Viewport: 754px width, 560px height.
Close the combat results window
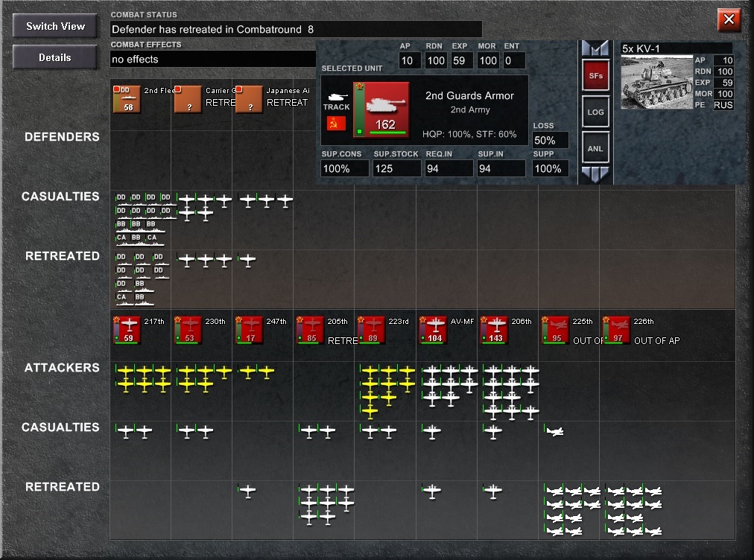tap(729, 20)
